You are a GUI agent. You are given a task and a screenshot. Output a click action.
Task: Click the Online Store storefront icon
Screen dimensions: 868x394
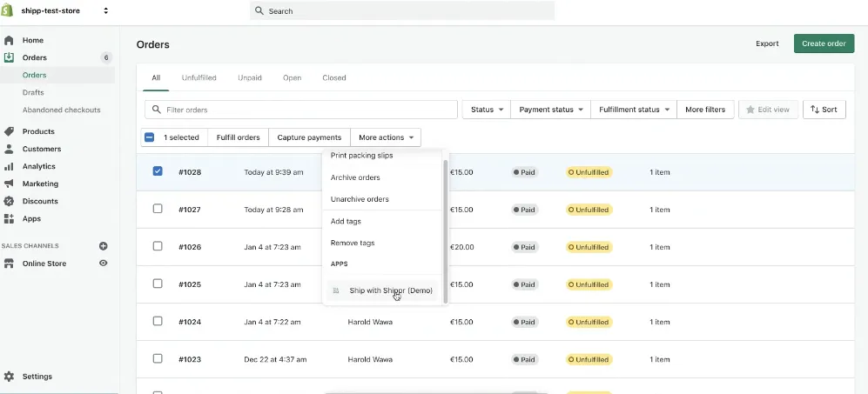point(9,264)
